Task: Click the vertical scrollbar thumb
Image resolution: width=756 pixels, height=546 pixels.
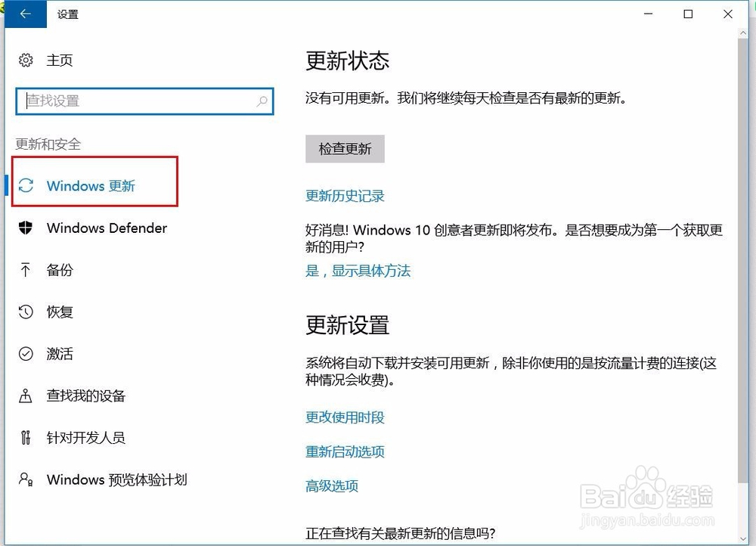Action: [743, 260]
